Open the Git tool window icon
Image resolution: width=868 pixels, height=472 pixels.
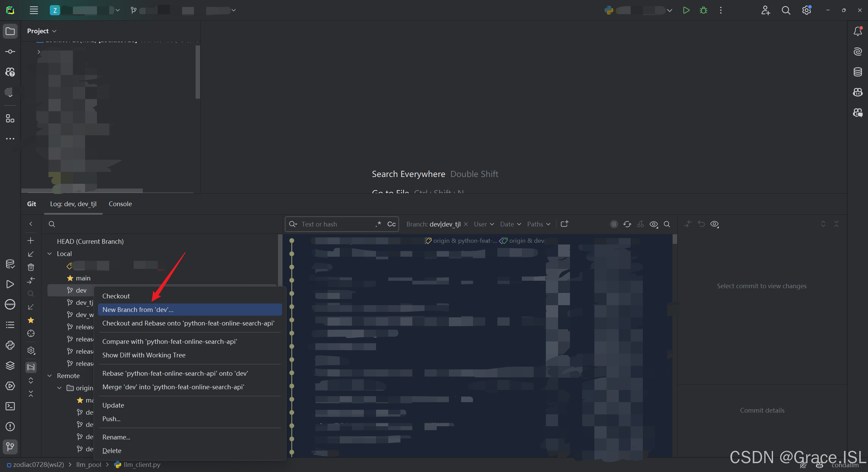[10, 447]
